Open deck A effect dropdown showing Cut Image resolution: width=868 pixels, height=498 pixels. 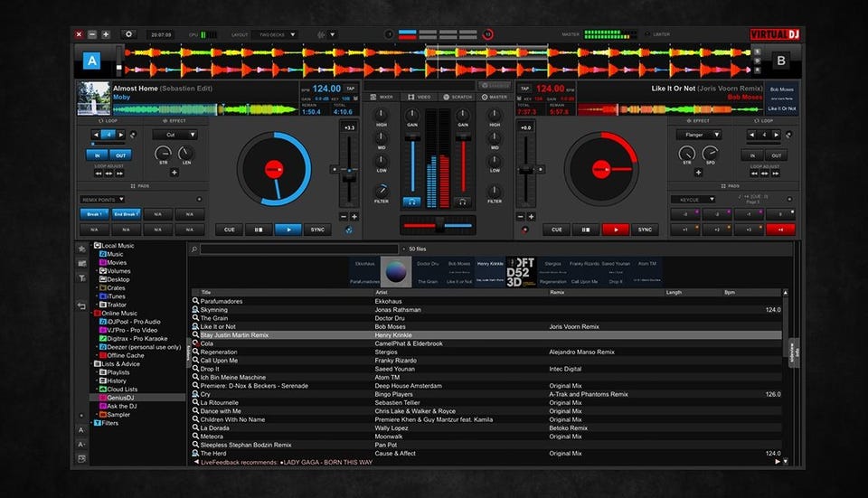tap(175, 135)
